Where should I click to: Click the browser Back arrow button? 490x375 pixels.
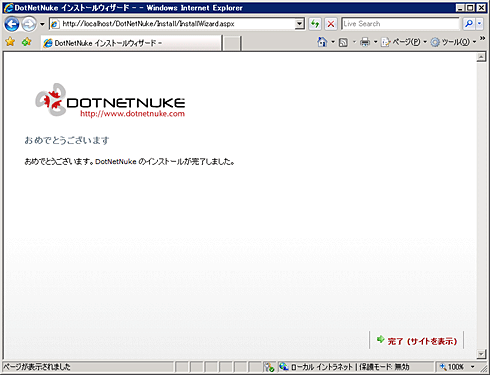(12, 24)
